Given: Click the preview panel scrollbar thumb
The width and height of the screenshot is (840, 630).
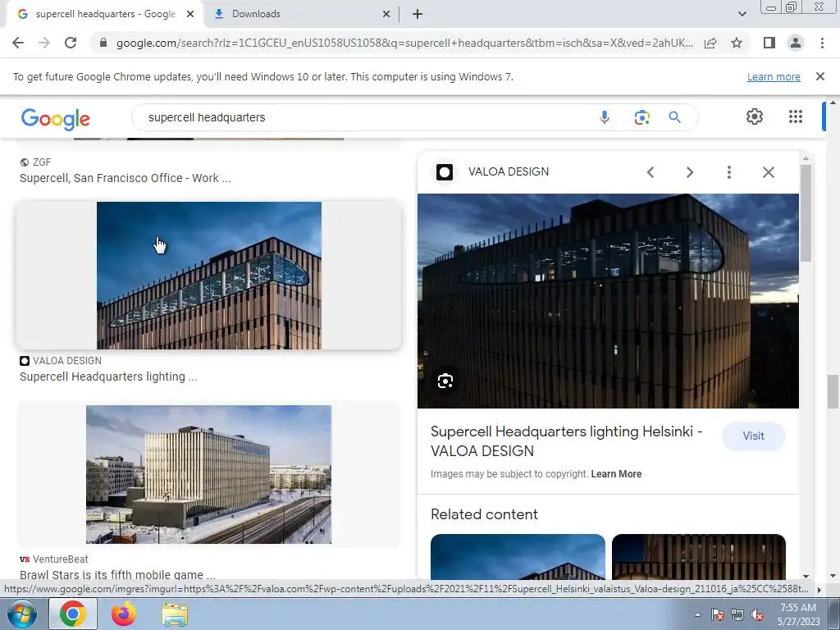Looking at the screenshot, I should (806, 213).
